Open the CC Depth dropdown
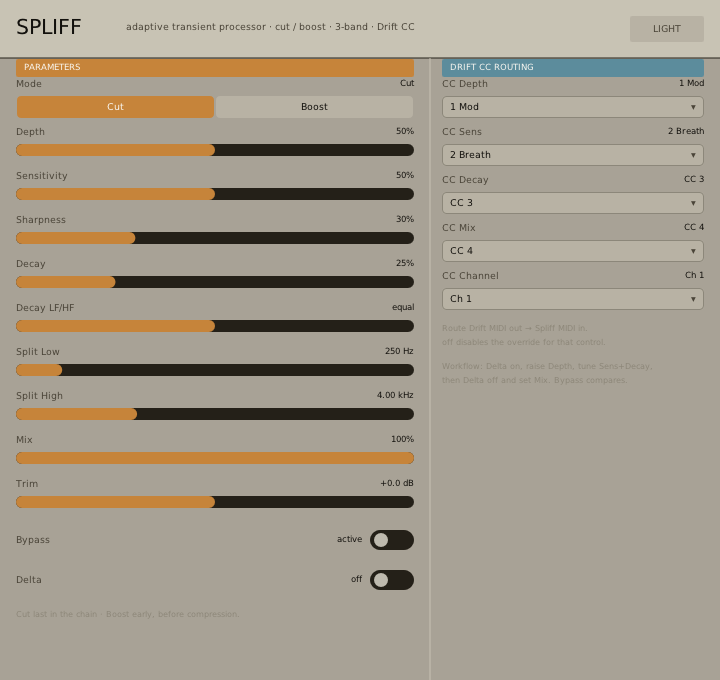 coord(573,107)
